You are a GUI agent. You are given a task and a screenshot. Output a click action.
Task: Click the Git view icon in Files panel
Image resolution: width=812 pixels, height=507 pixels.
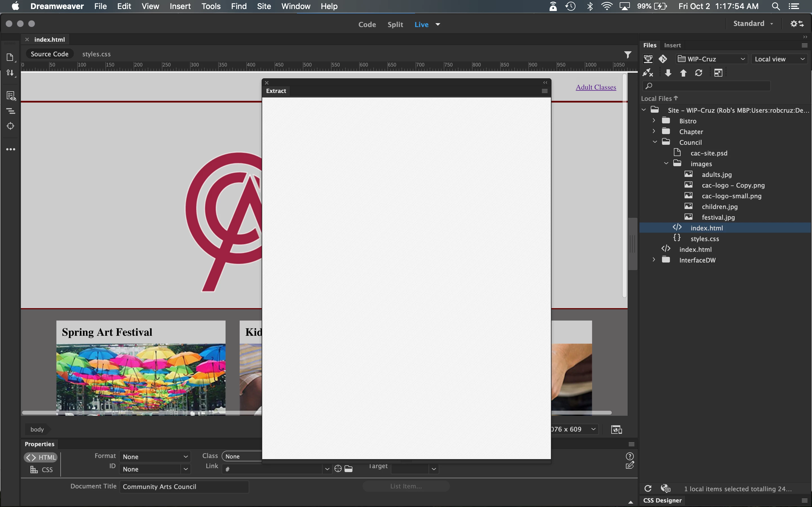click(663, 59)
